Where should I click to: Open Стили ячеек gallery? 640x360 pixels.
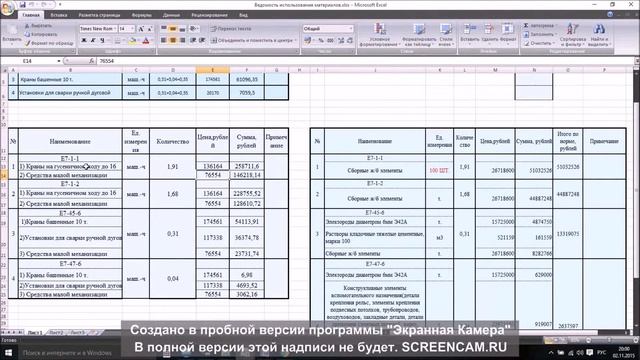(x=446, y=35)
